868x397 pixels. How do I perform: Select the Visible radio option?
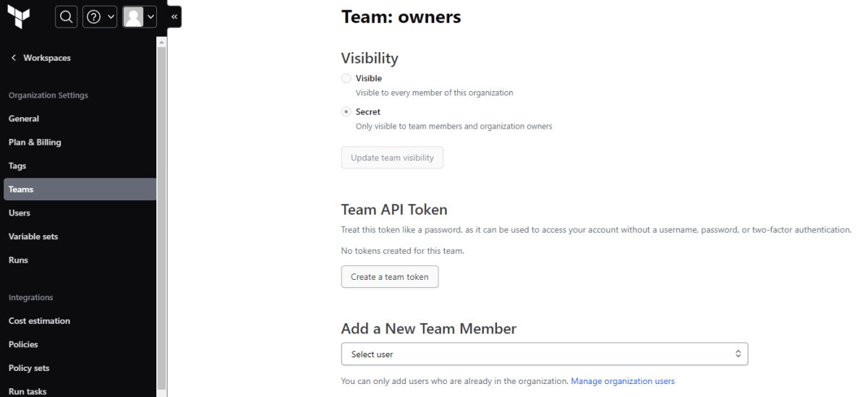(346, 78)
